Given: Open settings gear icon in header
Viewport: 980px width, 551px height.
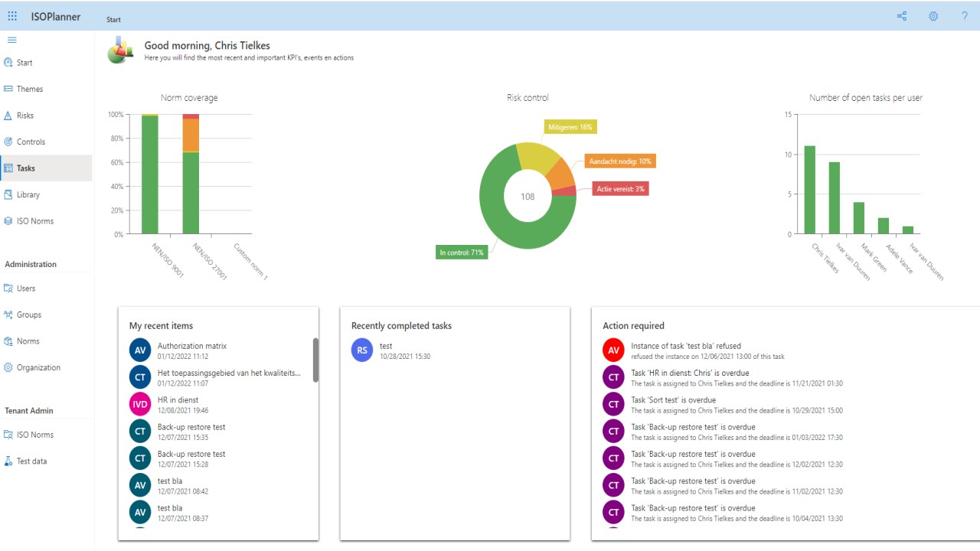Looking at the screenshot, I should [933, 16].
